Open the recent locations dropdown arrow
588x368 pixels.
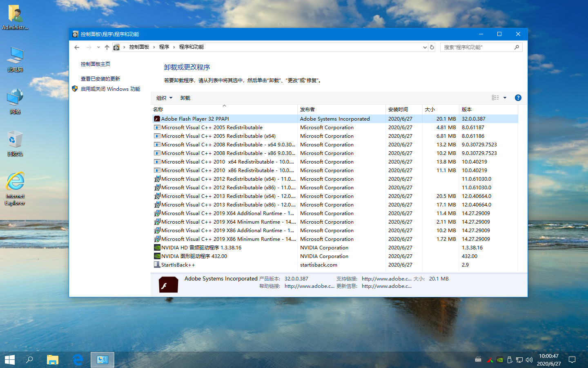click(x=98, y=47)
